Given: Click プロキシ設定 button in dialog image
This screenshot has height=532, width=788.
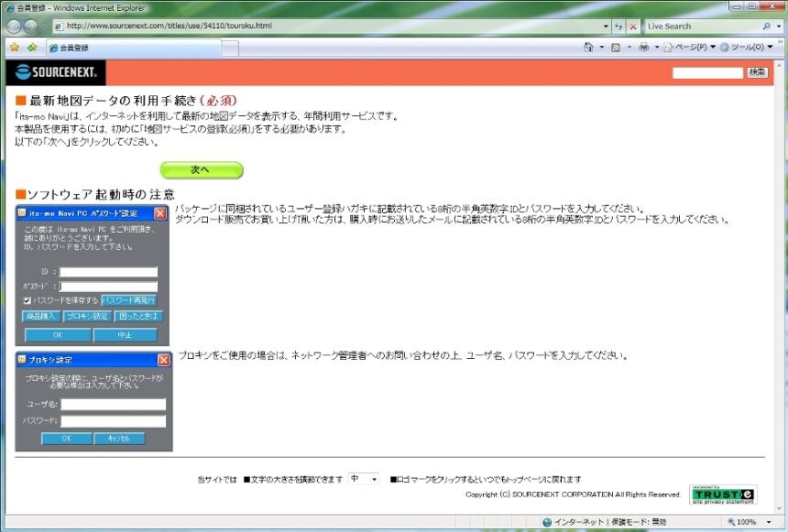Looking at the screenshot, I should coord(87,316).
